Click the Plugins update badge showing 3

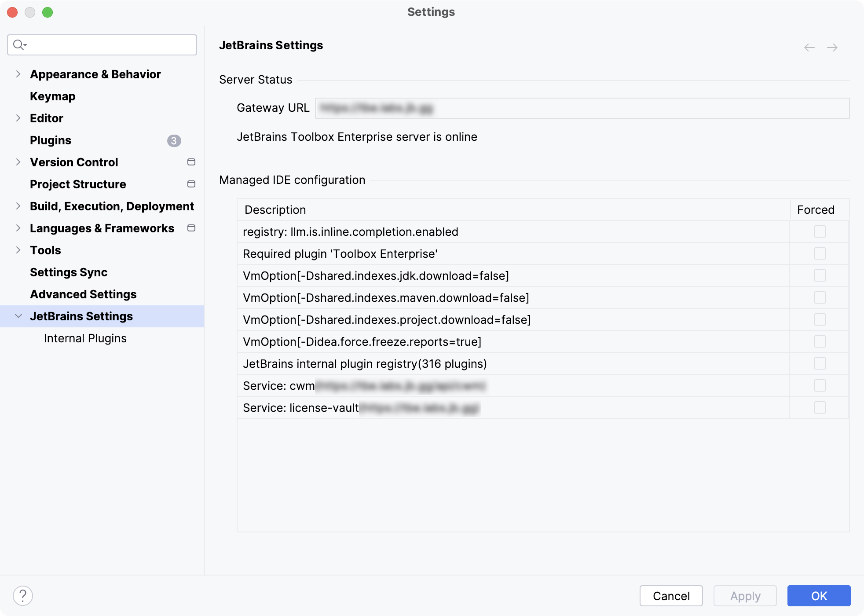click(x=174, y=140)
